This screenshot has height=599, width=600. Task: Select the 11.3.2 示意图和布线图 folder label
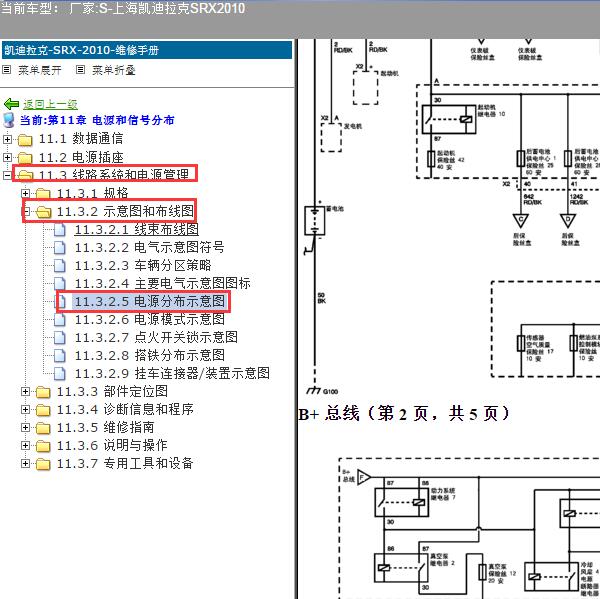tap(125, 211)
